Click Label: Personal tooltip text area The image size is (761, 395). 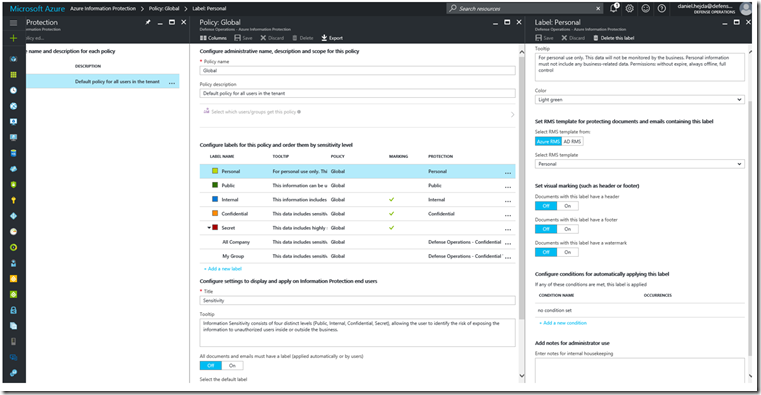coord(640,67)
